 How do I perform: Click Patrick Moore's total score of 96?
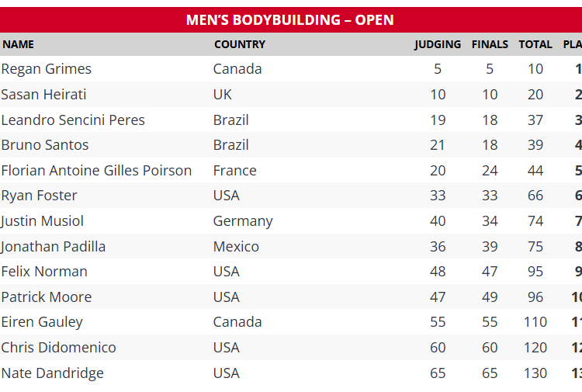(x=535, y=297)
